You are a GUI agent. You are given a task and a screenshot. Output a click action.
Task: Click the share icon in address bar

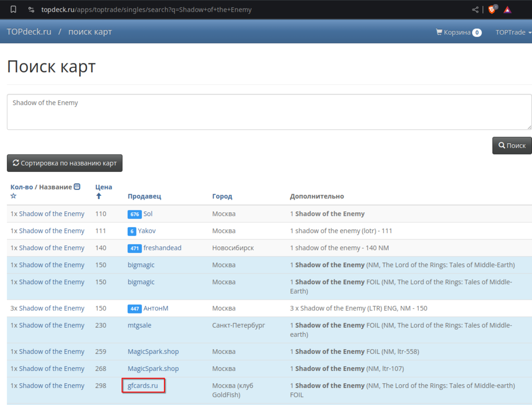coord(475,9)
